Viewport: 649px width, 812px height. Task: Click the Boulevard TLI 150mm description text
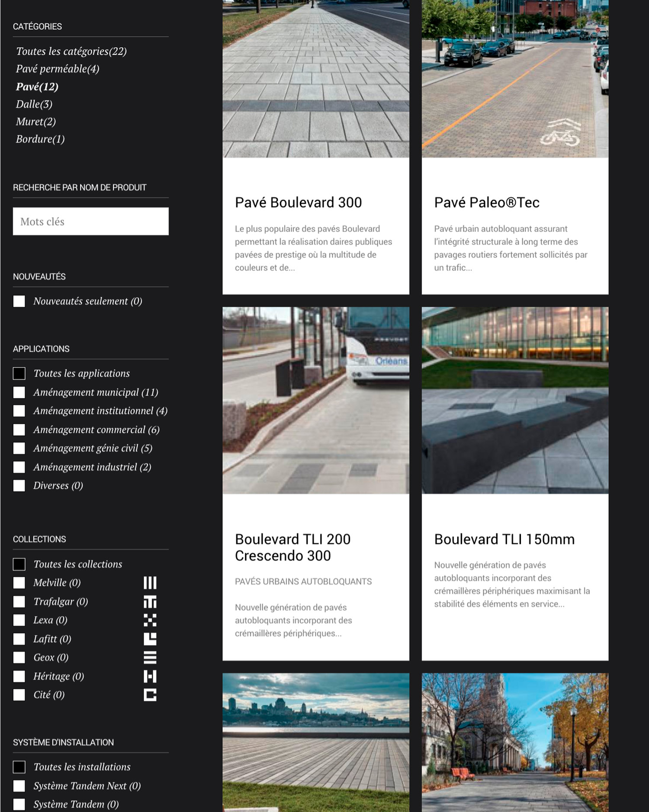tap(512, 584)
